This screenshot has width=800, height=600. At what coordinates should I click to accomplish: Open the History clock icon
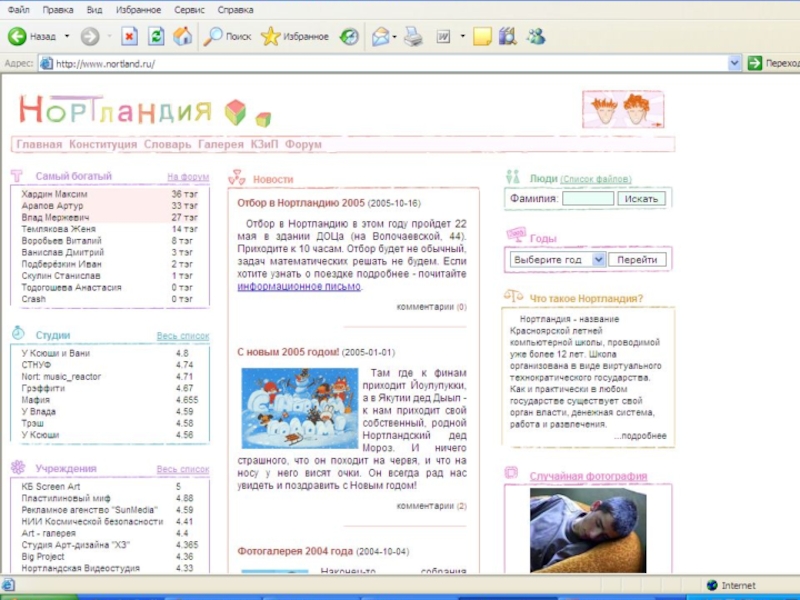tap(349, 37)
